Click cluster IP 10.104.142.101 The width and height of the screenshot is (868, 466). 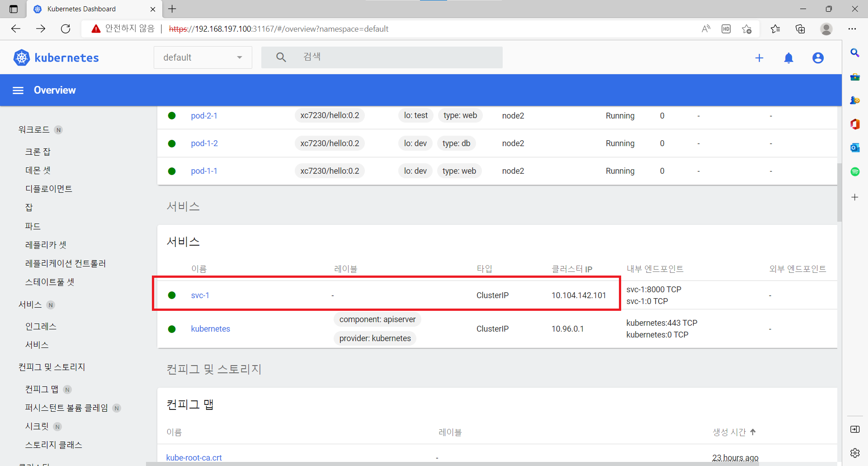(579, 295)
